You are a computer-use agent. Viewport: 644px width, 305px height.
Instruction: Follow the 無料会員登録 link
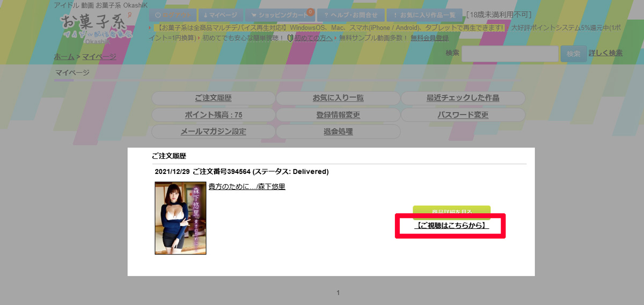[x=429, y=38]
